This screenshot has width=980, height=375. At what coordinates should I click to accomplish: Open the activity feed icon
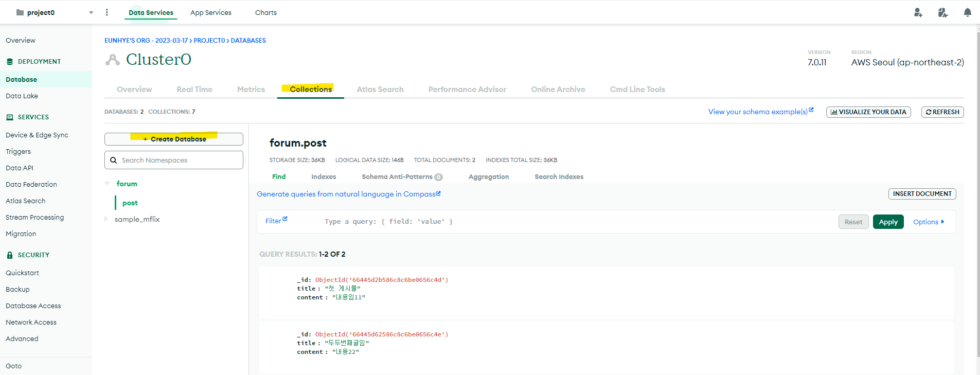942,12
